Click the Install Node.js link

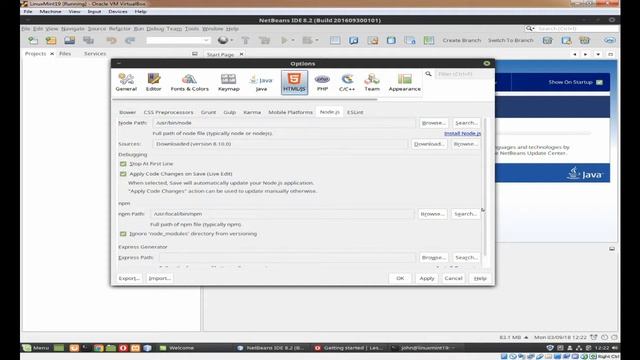point(462,133)
